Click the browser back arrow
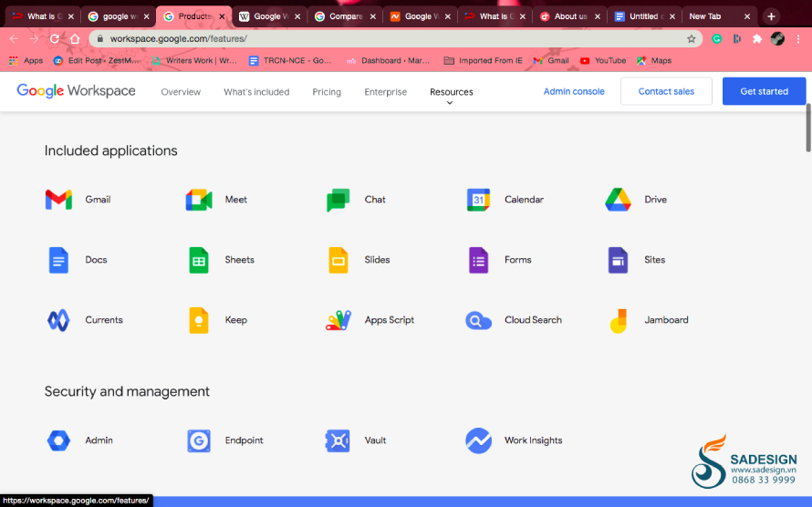The height and width of the screenshot is (507, 812). (x=14, y=39)
